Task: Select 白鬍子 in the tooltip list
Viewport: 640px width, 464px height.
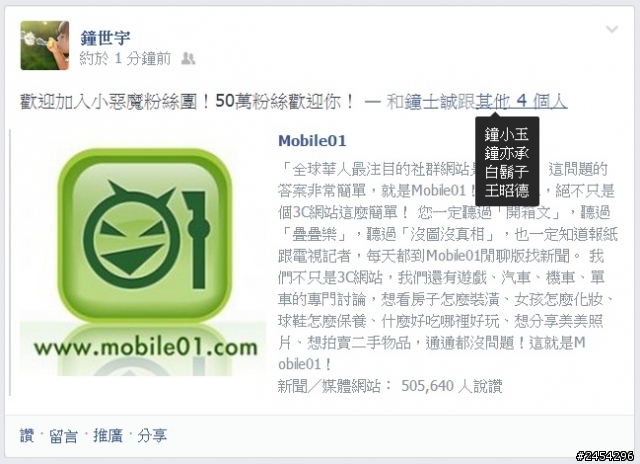Action: point(507,172)
